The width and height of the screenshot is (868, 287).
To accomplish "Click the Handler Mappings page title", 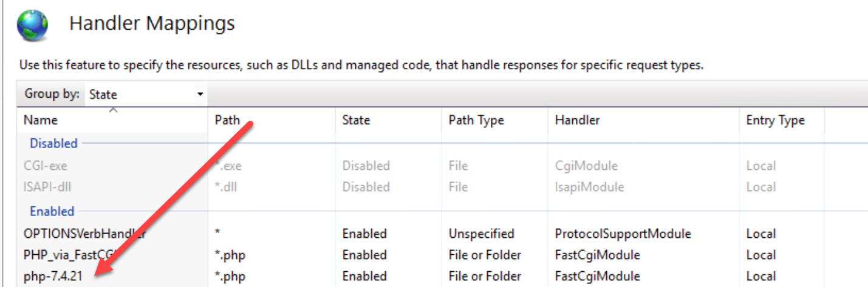I will (152, 24).
